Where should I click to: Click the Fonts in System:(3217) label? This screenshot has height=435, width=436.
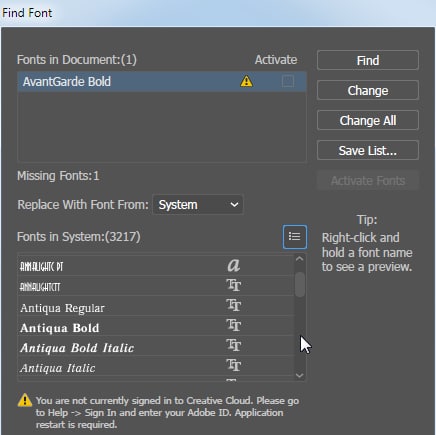[79, 237]
